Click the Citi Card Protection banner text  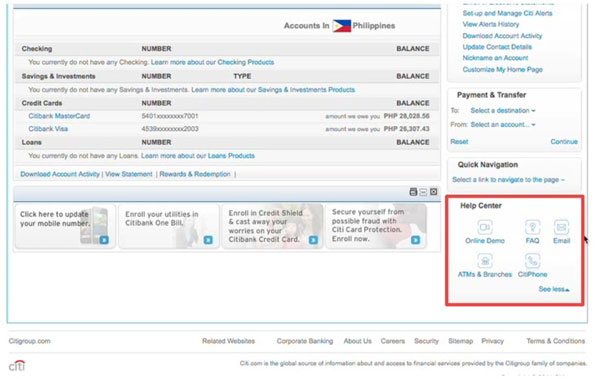368,225
